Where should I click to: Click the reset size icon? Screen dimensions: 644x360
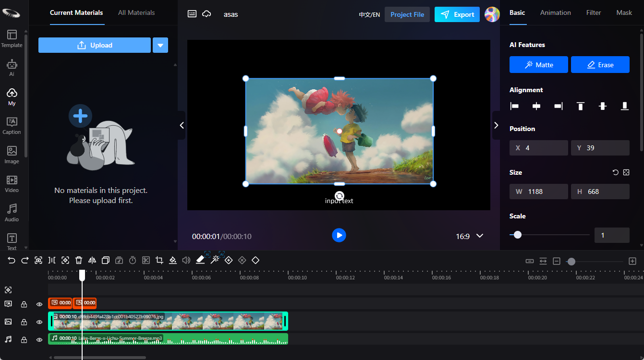(616, 172)
